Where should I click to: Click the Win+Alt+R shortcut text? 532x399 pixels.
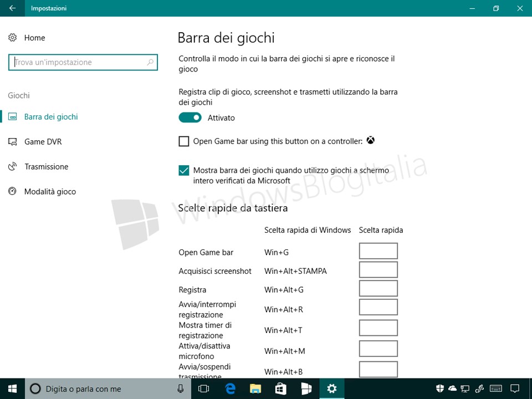284,309
